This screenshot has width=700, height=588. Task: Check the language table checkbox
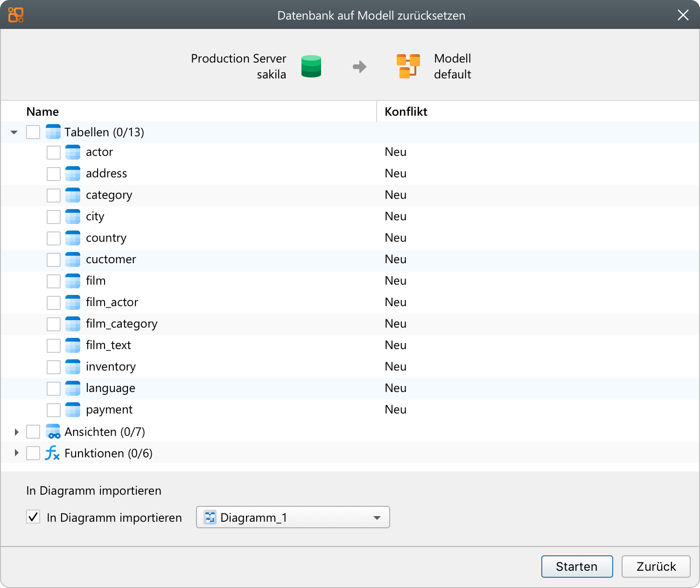pos(54,389)
